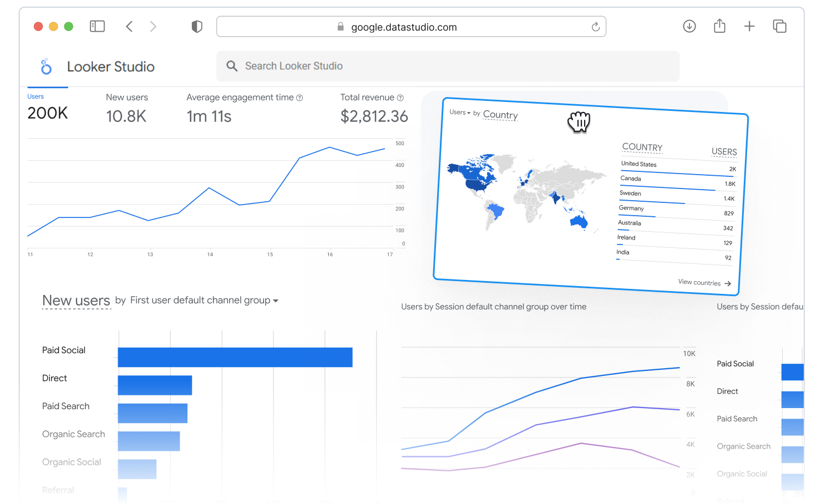Click the reload icon in the address bar
This screenshot has height=504, width=822.
pyautogui.click(x=595, y=27)
